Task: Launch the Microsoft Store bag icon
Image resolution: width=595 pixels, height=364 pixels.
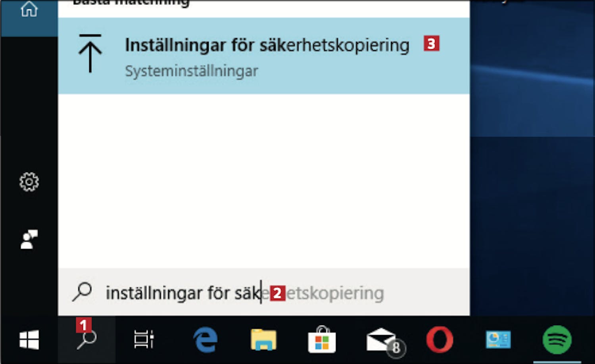Action: (x=322, y=339)
